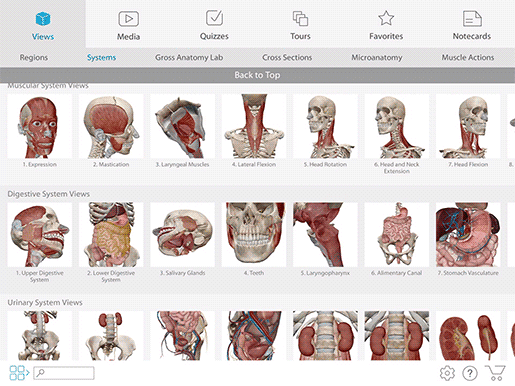Open the Media section icon

[128, 19]
